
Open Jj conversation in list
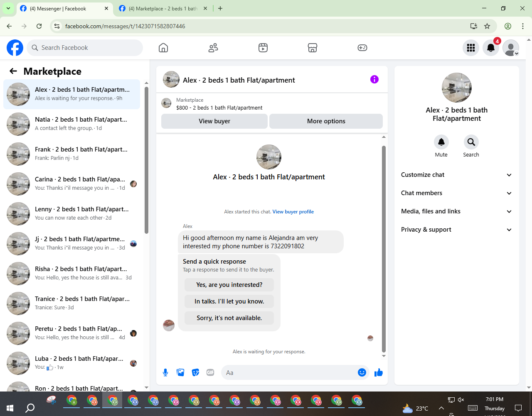(71, 243)
